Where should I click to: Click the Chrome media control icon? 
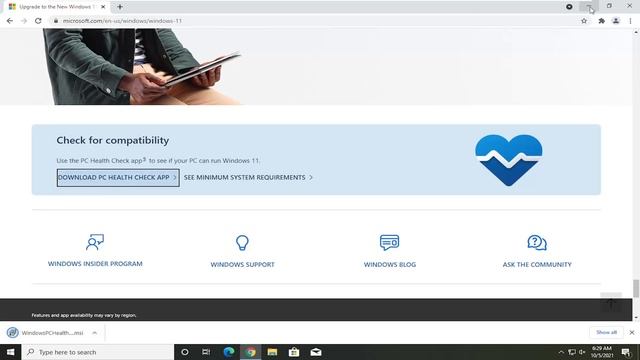coord(569,7)
